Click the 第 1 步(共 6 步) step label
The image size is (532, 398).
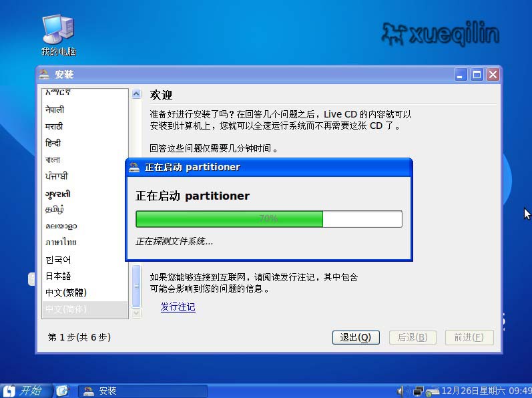click(79, 337)
